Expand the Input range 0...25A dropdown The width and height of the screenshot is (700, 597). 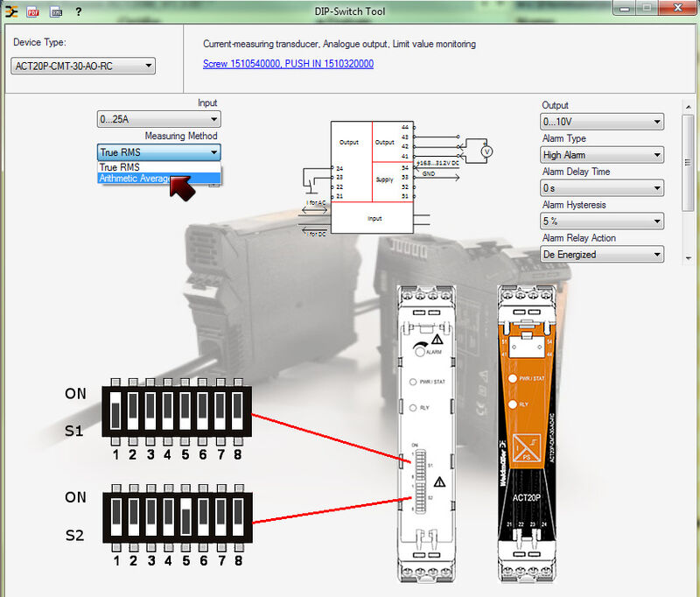[158, 119]
